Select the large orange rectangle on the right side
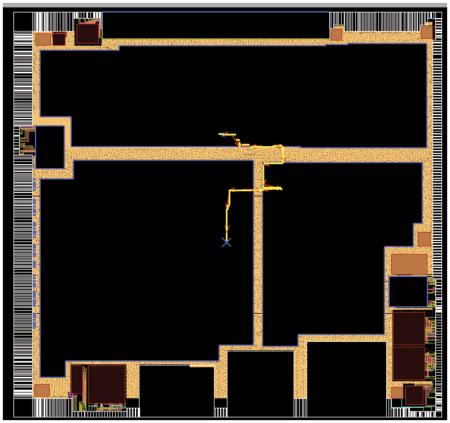Viewport: 450px width, 423px height. (409, 265)
